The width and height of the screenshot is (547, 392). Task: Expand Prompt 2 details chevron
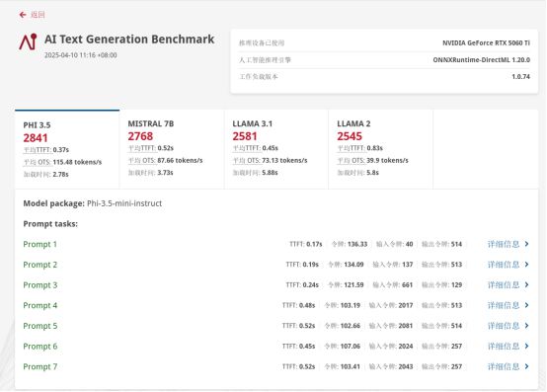point(526,265)
